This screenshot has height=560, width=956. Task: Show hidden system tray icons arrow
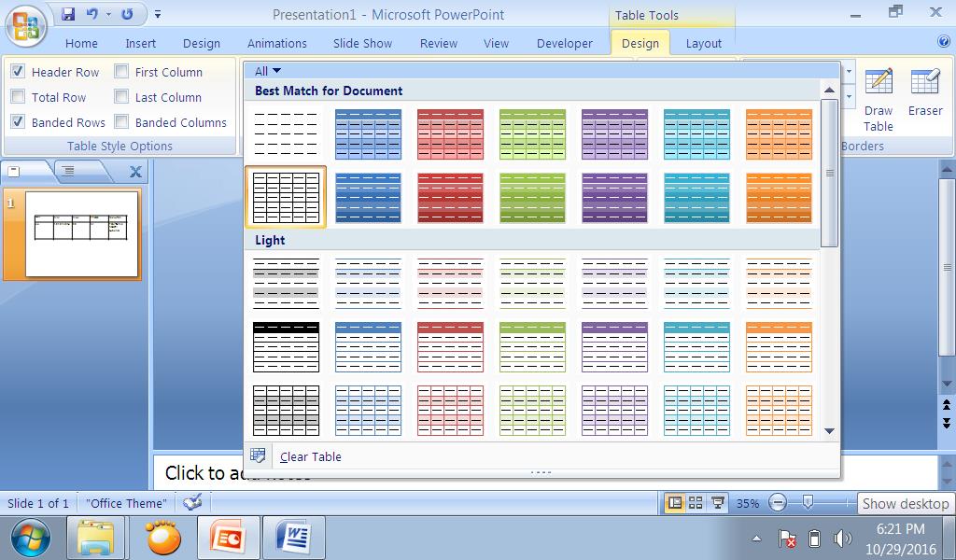pyautogui.click(x=756, y=539)
